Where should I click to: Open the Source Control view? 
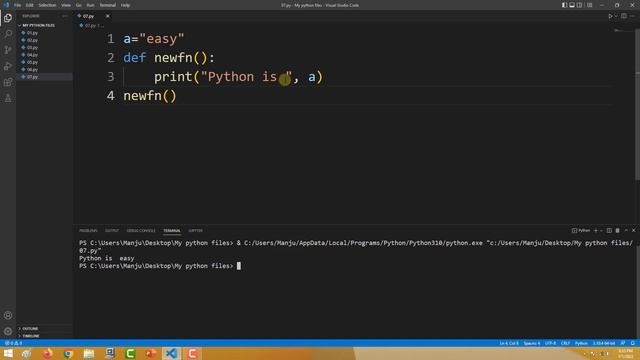pyautogui.click(x=8, y=50)
